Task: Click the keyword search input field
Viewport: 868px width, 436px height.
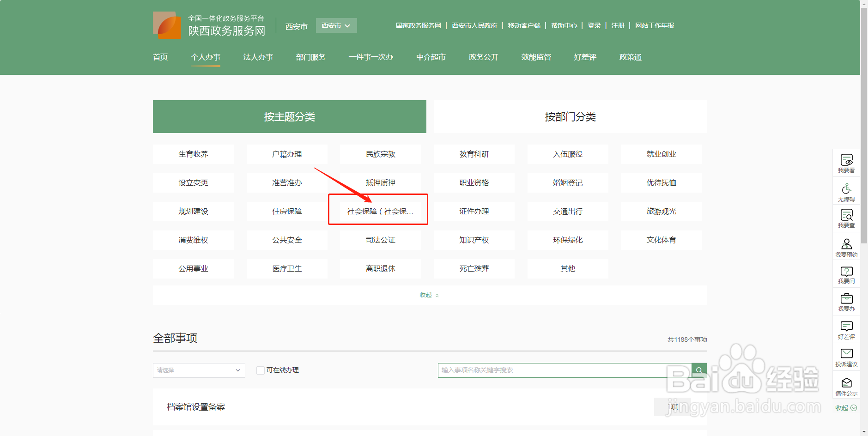Action: tap(554, 370)
